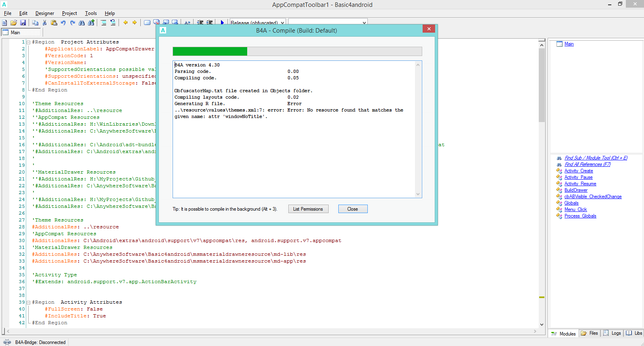Click Find All References (F7) link
Viewport: 644px width, 346px height.
click(x=588, y=164)
